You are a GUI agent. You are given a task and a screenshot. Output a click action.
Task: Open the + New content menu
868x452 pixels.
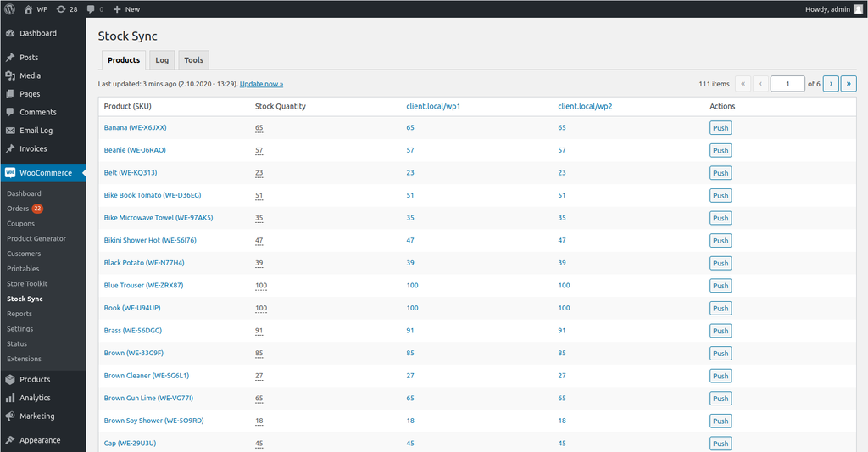(126, 8)
